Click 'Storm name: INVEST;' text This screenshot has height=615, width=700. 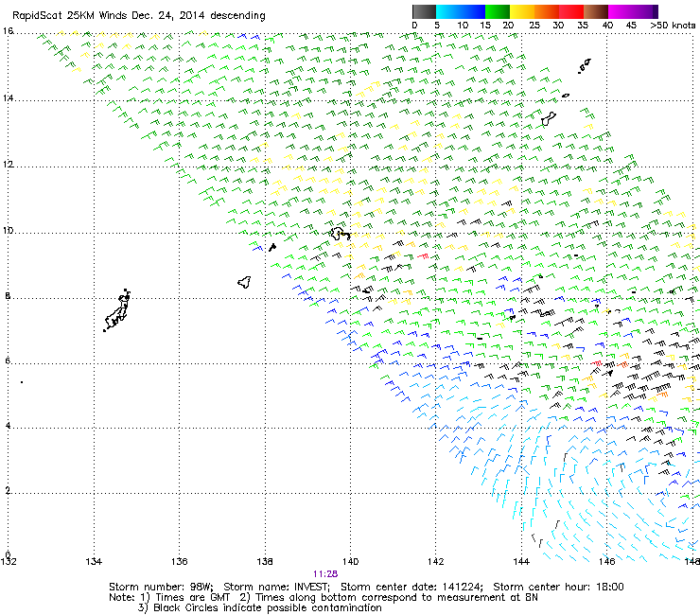[x=276, y=587]
